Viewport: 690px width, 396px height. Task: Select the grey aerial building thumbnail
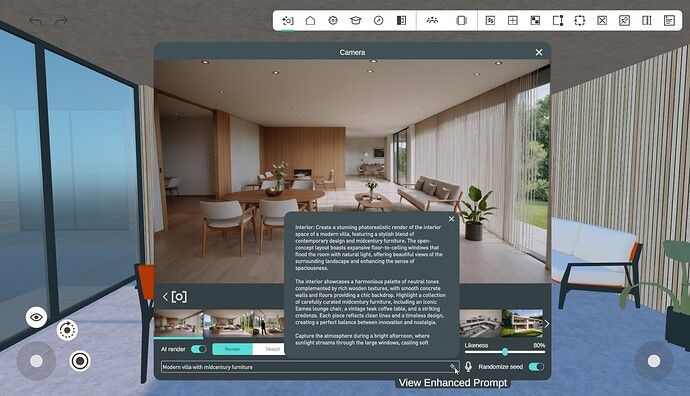tap(481, 323)
